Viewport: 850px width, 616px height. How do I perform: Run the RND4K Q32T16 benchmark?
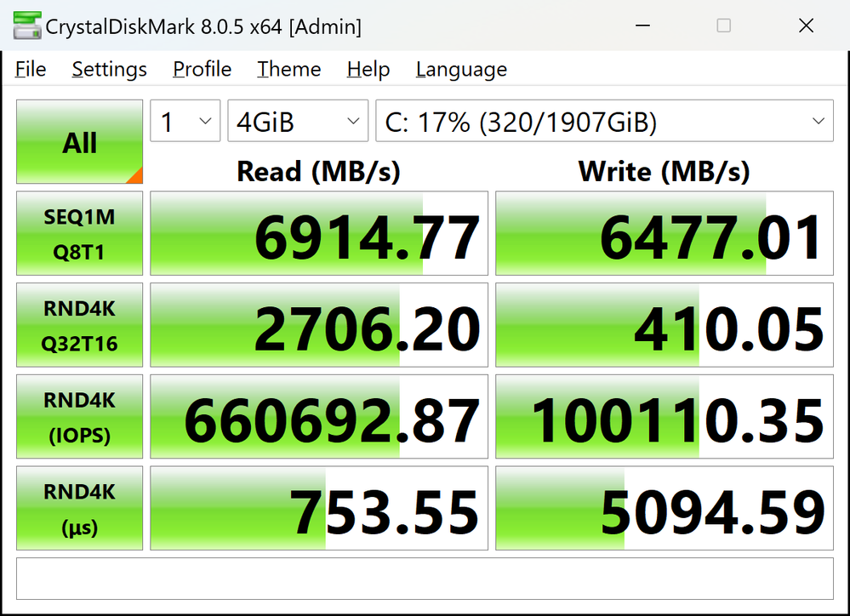79,325
